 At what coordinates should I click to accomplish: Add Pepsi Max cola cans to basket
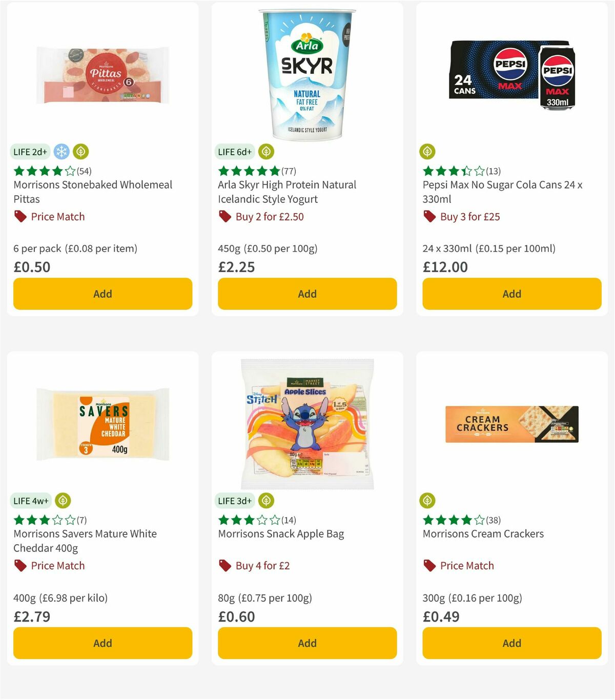pyautogui.click(x=511, y=294)
